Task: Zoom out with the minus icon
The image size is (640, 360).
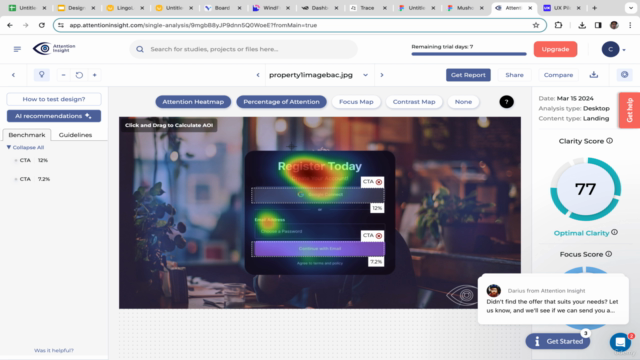Action: 63,75
